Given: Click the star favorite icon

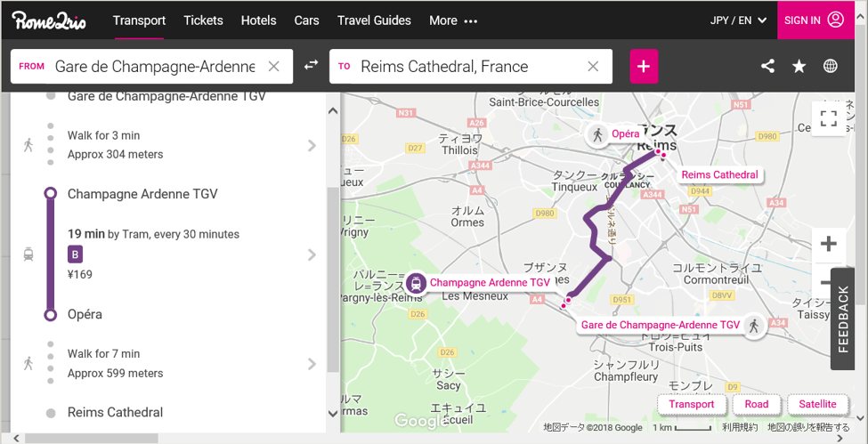Looking at the screenshot, I should (799, 67).
